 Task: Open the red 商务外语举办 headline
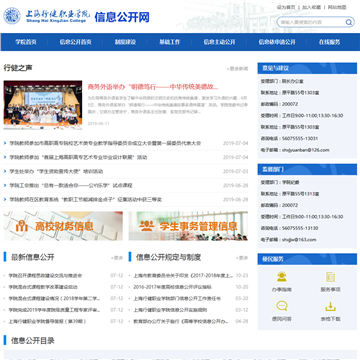coord(153,87)
